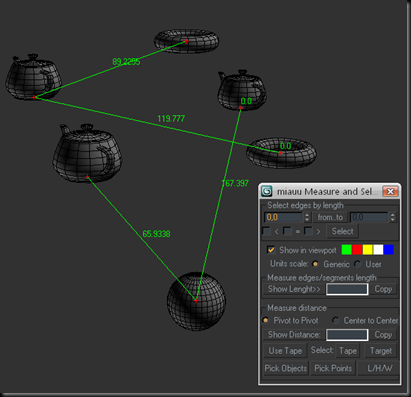Select the Pivot to Pivot radio button
This screenshot has width=411, height=397.
tap(266, 320)
